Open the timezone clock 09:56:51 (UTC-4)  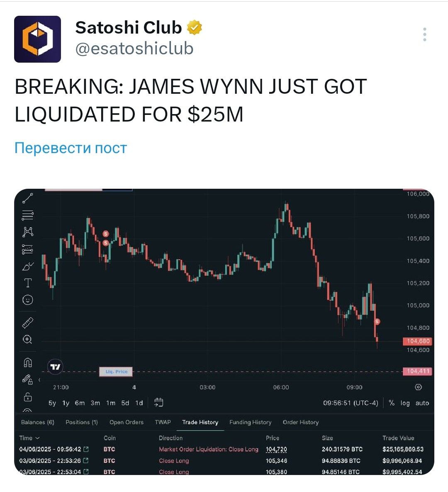click(351, 403)
